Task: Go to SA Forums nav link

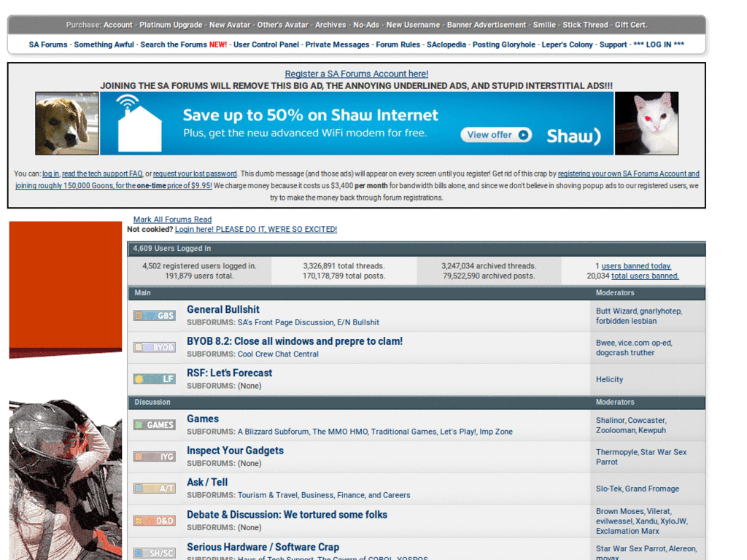Action: pyautogui.click(x=48, y=44)
